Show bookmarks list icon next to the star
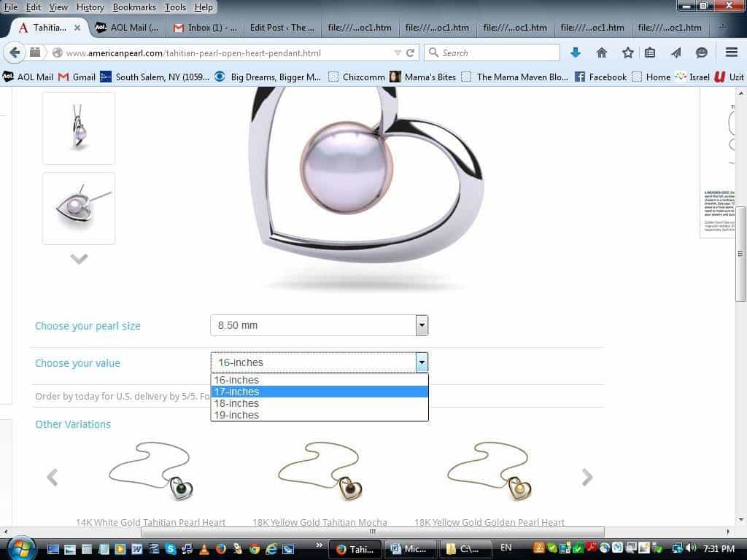The width and height of the screenshot is (747, 560). tap(650, 52)
